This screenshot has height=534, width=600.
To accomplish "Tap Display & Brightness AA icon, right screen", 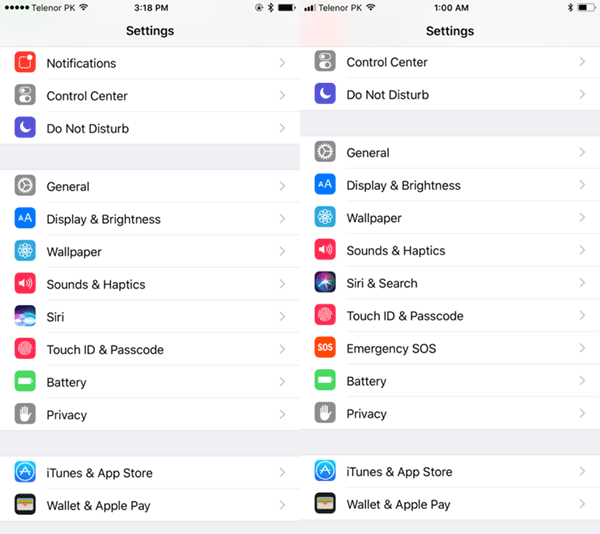I will click(x=325, y=184).
